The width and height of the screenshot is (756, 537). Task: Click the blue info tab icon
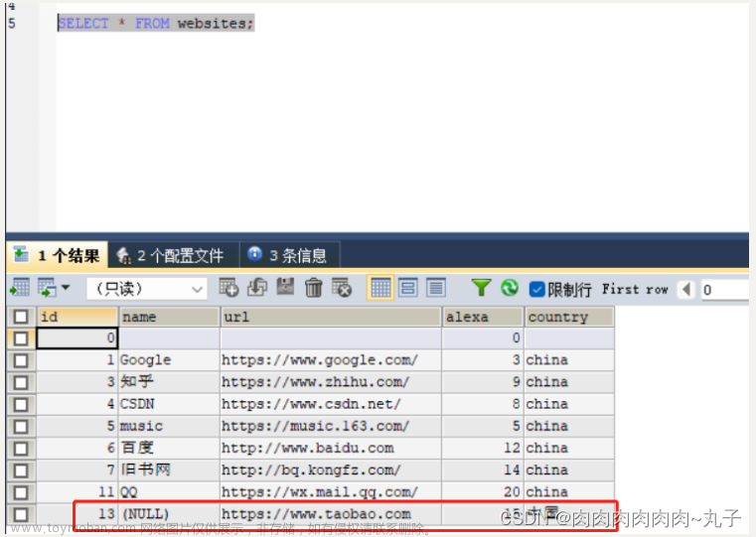(x=254, y=254)
